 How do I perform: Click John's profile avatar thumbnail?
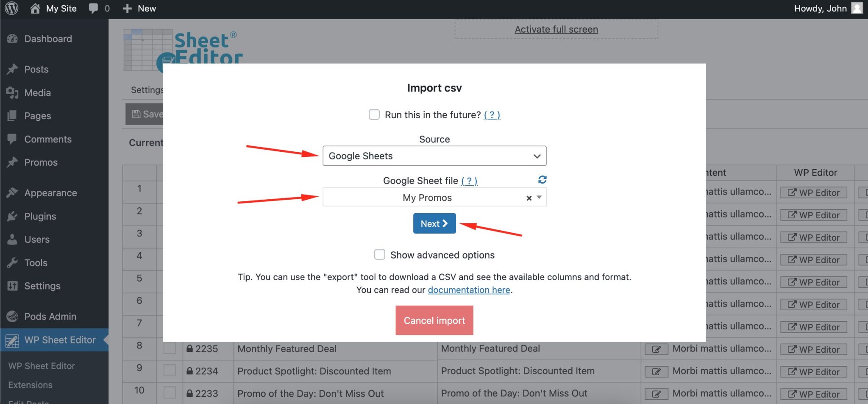(x=857, y=8)
